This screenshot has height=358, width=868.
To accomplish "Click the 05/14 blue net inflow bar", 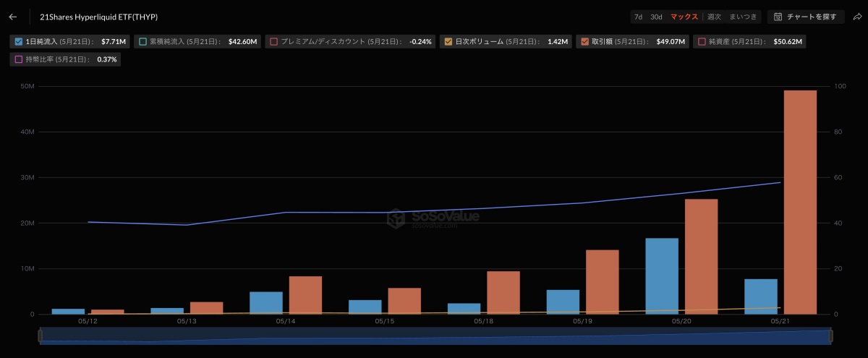I will pos(266,303).
